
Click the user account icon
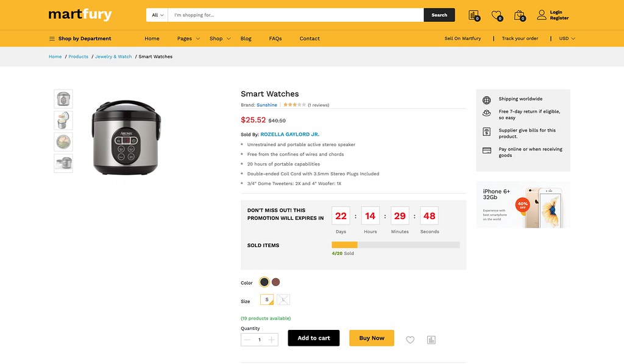[541, 15]
